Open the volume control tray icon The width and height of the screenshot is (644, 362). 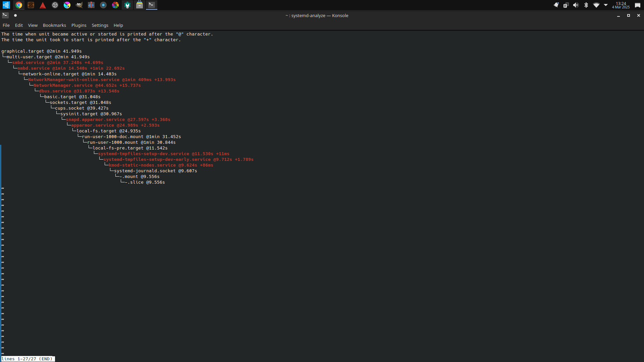pyautogui.click(x=576, y=5)
